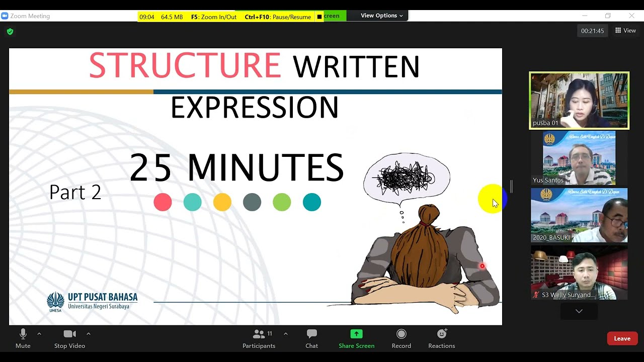Leave the meeting

click(622, 338)
